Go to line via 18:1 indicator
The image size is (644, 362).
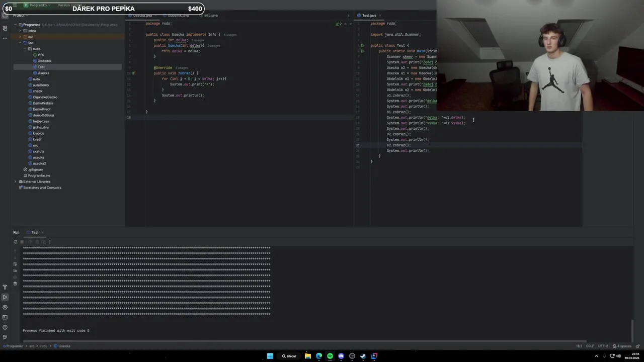point(579,346)
